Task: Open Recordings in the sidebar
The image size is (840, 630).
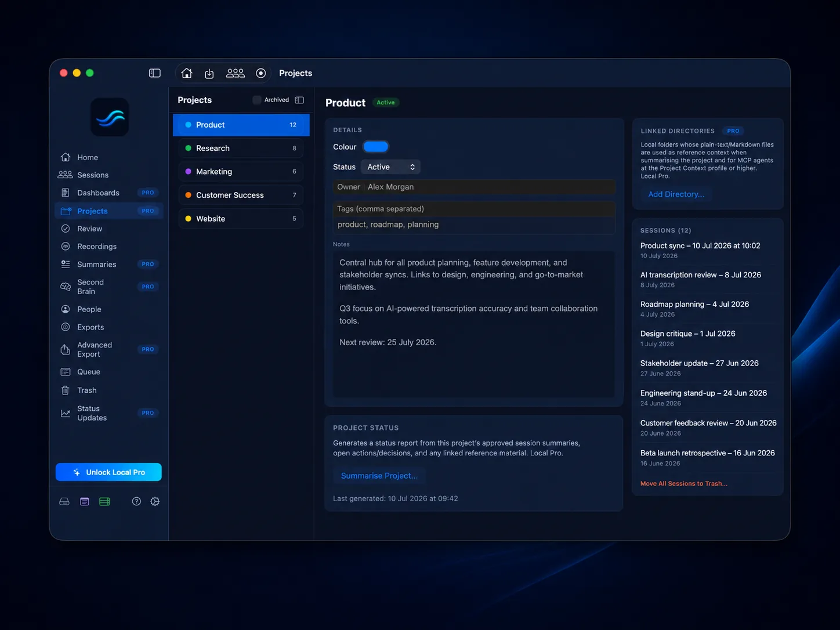Action: 109,246
